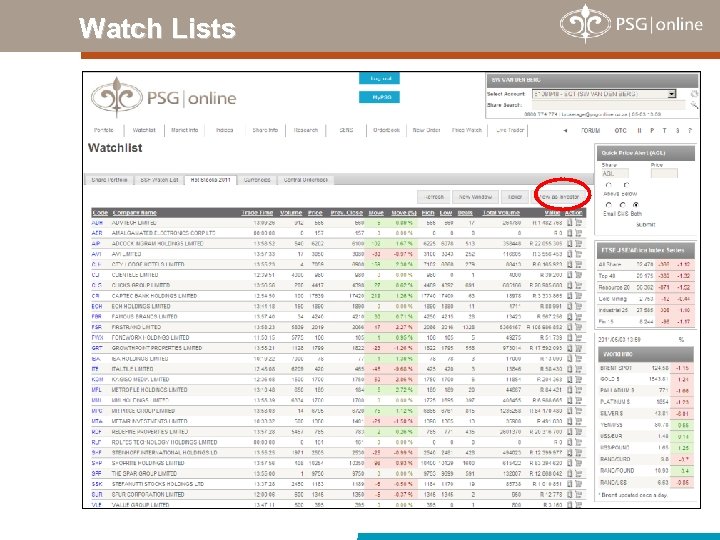This screenshot has width=720, height=540.
Task: Open the Select Account dropdown
Action: coord(604,94)
